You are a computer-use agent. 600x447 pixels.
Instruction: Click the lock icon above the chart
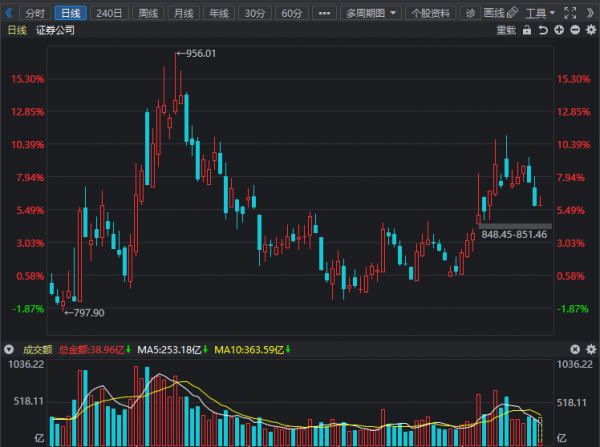527,31
